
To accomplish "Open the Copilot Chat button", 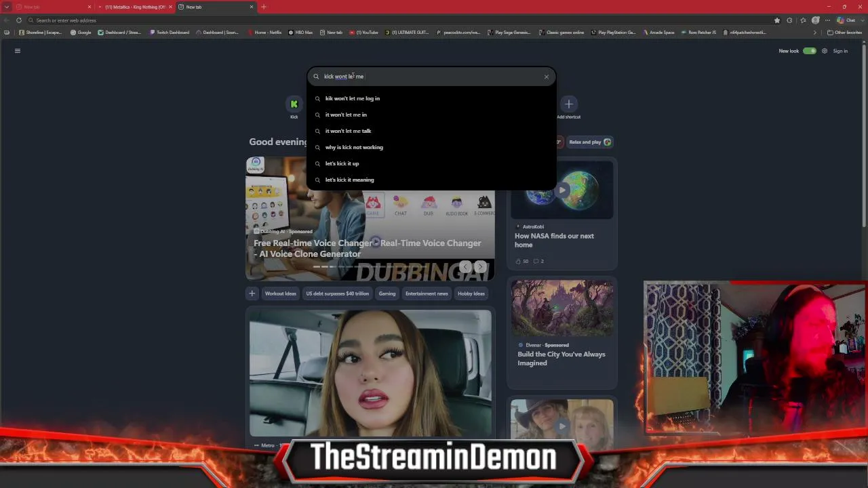I will point(846,20).
